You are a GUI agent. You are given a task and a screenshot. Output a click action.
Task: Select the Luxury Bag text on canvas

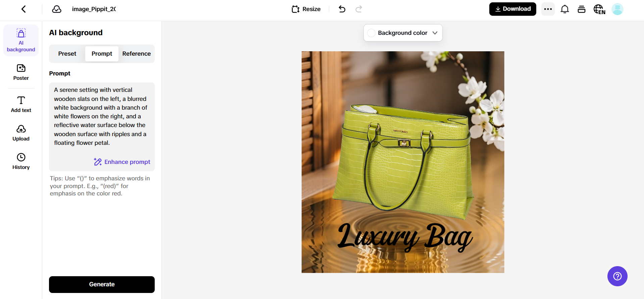[405, 237]
